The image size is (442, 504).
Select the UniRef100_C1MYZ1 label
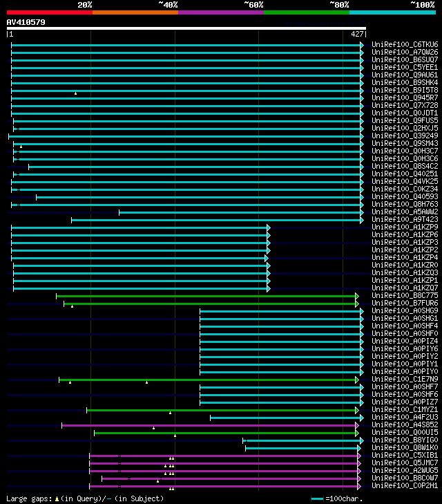coord(405,409)
